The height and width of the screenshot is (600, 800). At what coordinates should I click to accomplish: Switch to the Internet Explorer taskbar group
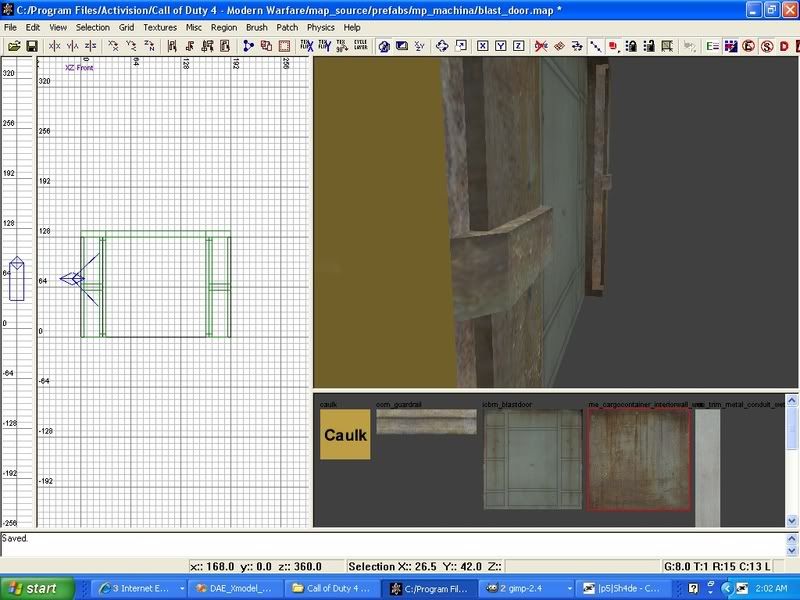[x=142, y=588]
